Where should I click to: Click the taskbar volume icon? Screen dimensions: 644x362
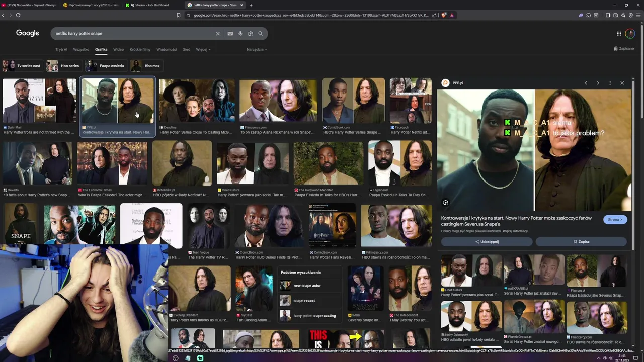click(x=611, y=358)
